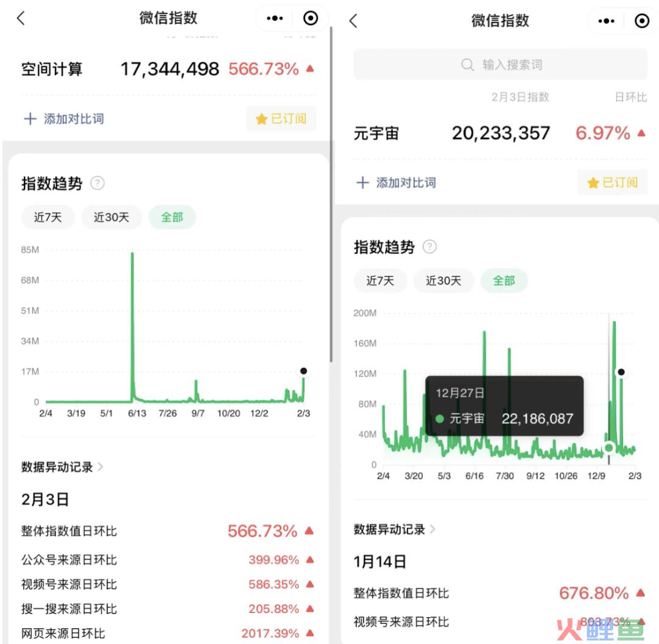Image resolution: width=659 pixels, height=644 pixels.
Task: Click 添加对比词 link for 元宇宙
Action: pos(406,183)
